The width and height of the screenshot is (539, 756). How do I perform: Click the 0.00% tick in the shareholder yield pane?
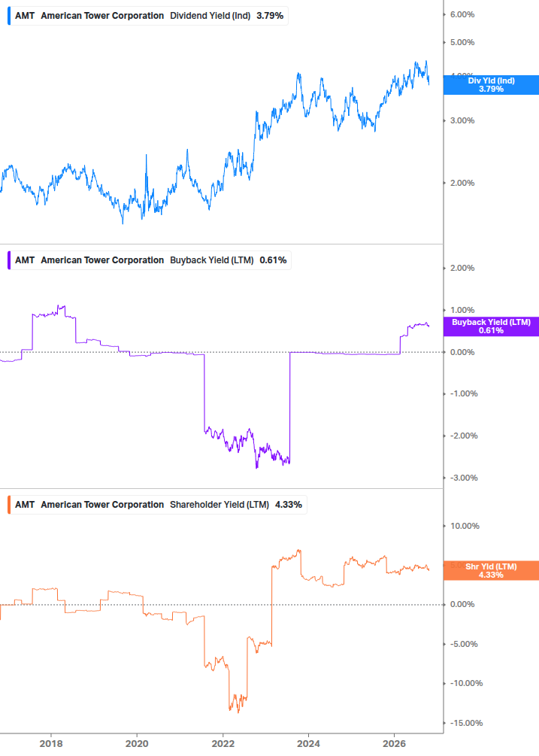coord(462,604)
